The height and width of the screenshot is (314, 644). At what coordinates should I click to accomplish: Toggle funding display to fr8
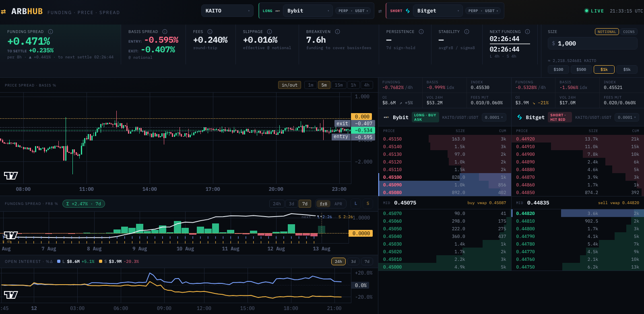(x=324, y=204)
